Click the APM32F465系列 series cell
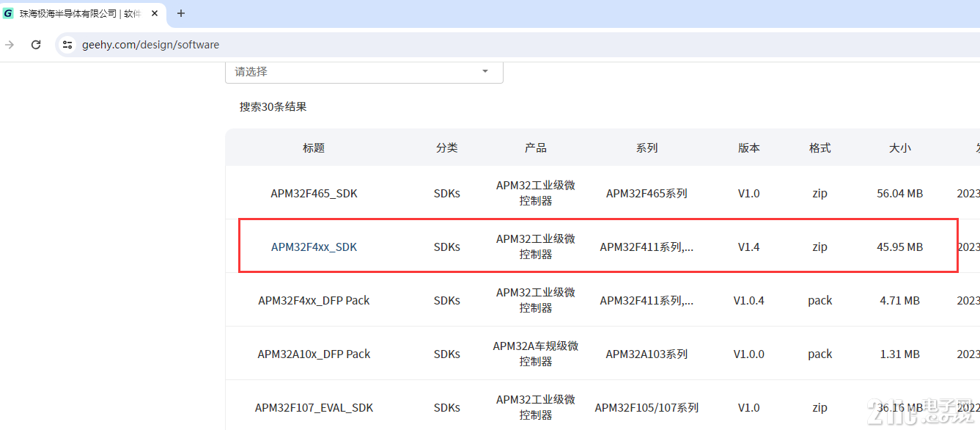Image resolution: width=980 pixels, height=430 pixels. (647, 194)
